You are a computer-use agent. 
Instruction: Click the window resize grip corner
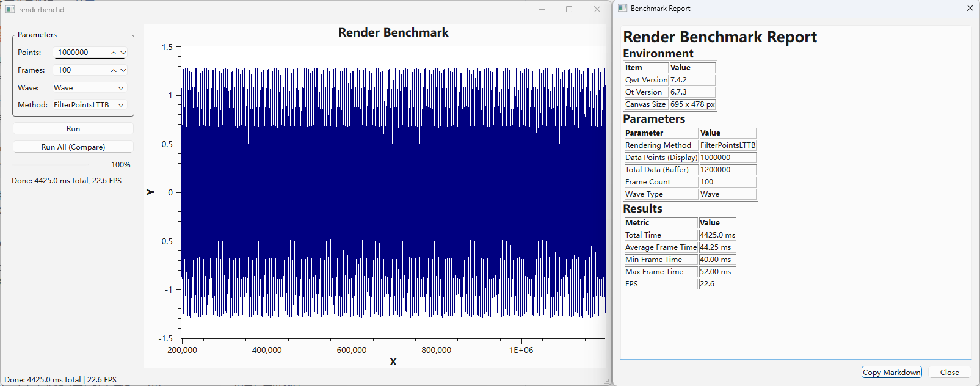click(x=607, y=382)
